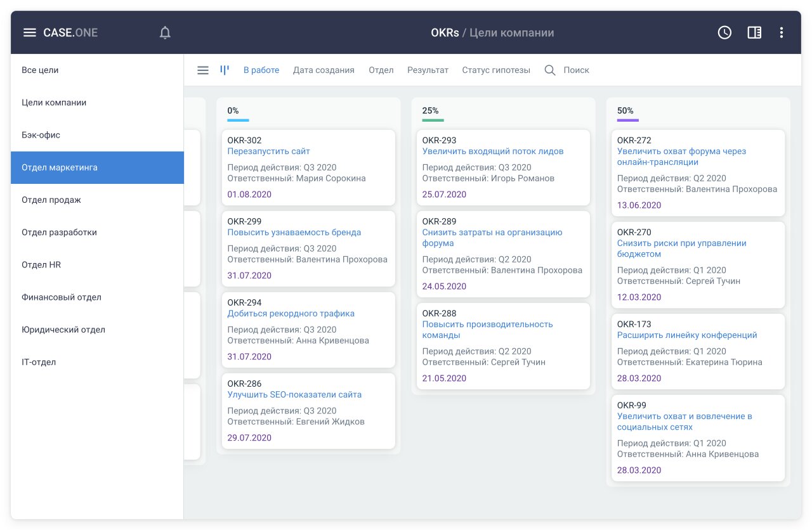
Task: Open the three-dot more options menu
Action: (x=782, y=33)
